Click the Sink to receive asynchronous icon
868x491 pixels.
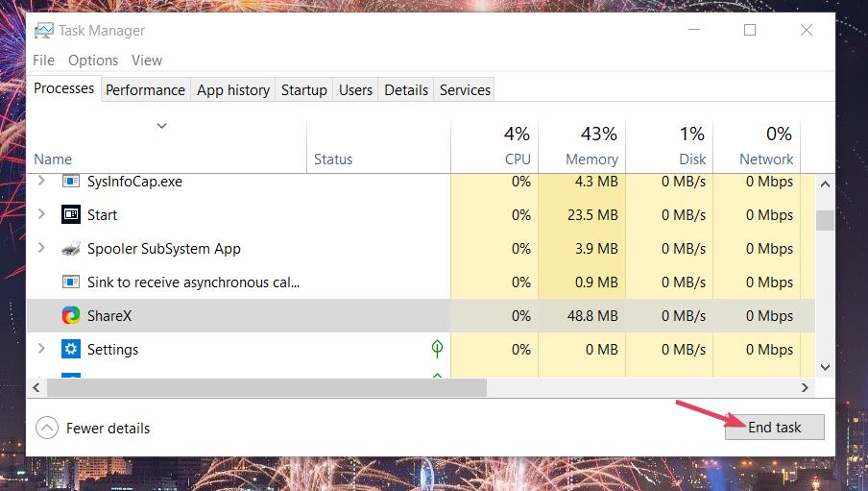[71, 282]
